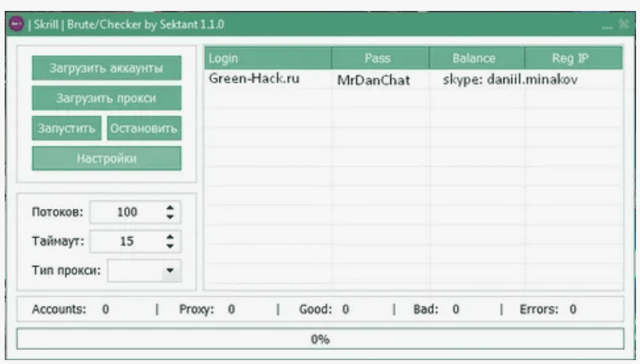Click the purple app icon in title bar
Viewport: 640px width, 364px height.
16,24
